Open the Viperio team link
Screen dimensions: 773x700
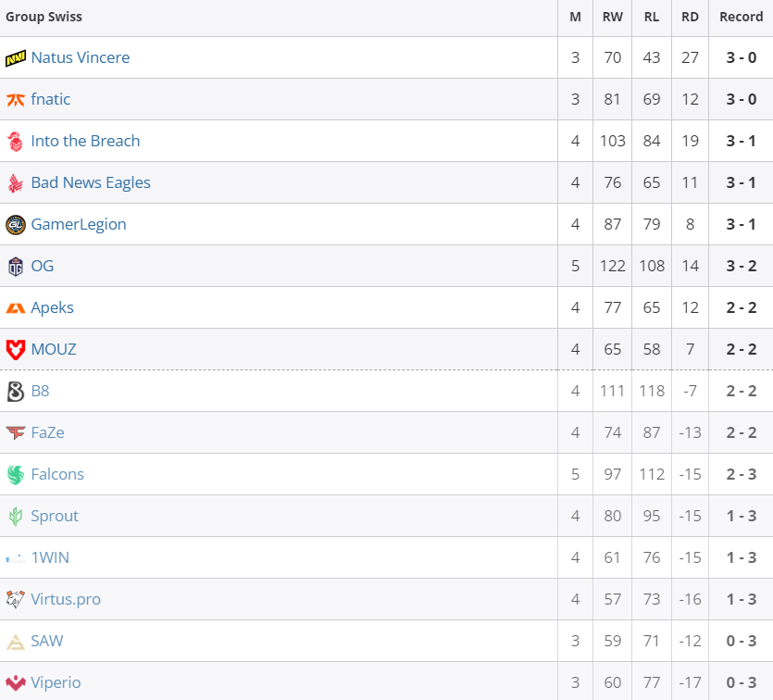(x=56, y=682)
